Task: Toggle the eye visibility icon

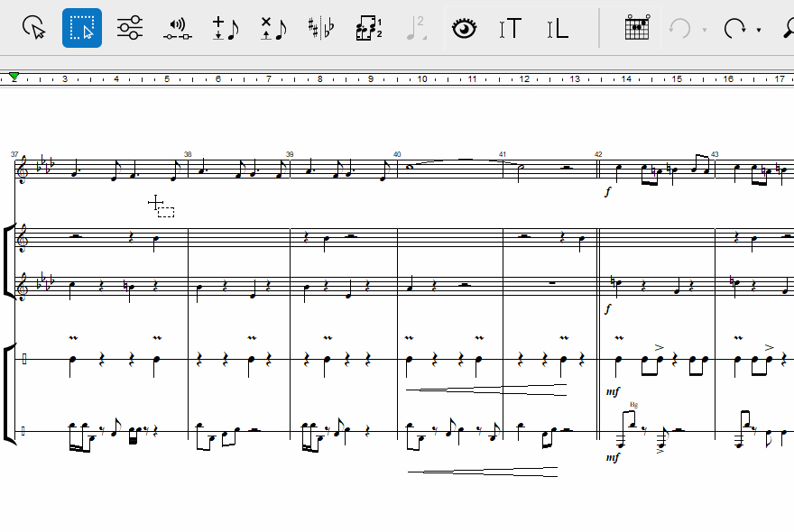Action: tap(464, 28)
